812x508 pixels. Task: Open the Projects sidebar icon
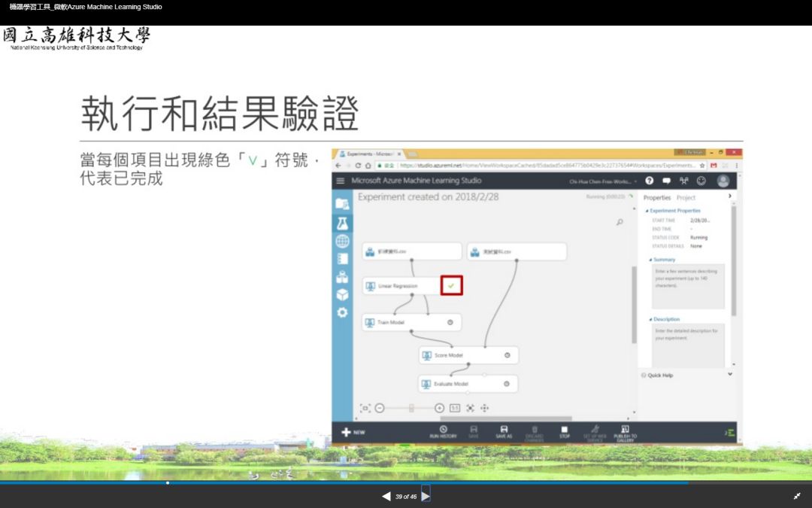click(342, 204)
